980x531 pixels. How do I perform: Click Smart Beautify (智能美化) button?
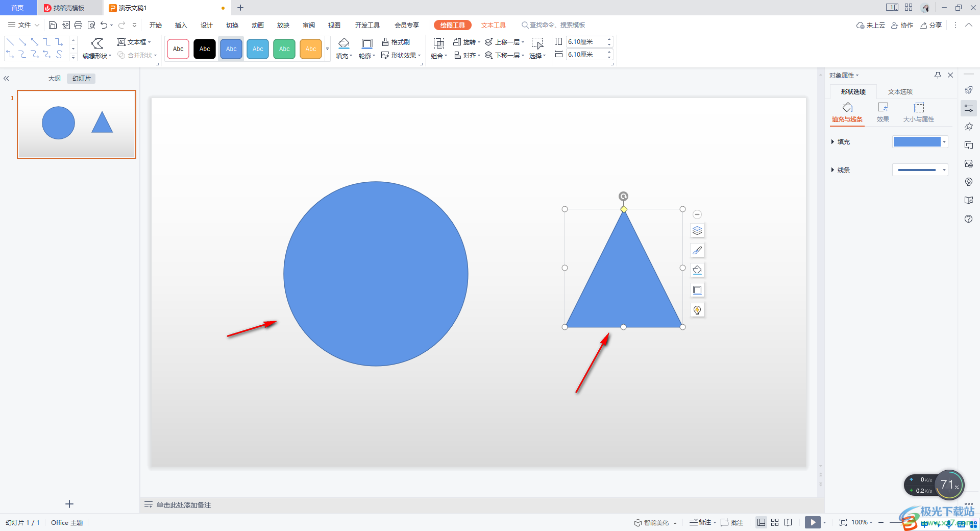tap(652, 522)
